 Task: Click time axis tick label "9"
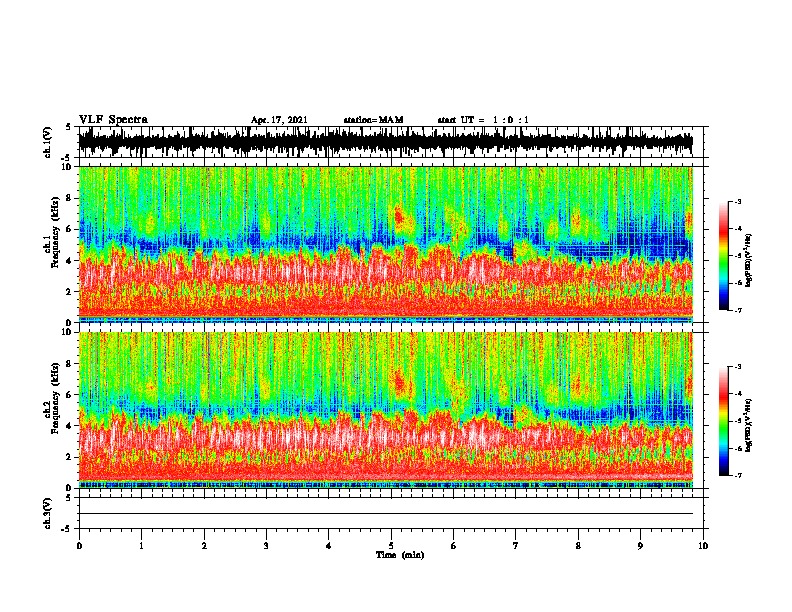pyautogui.click(x=640, y=546)
